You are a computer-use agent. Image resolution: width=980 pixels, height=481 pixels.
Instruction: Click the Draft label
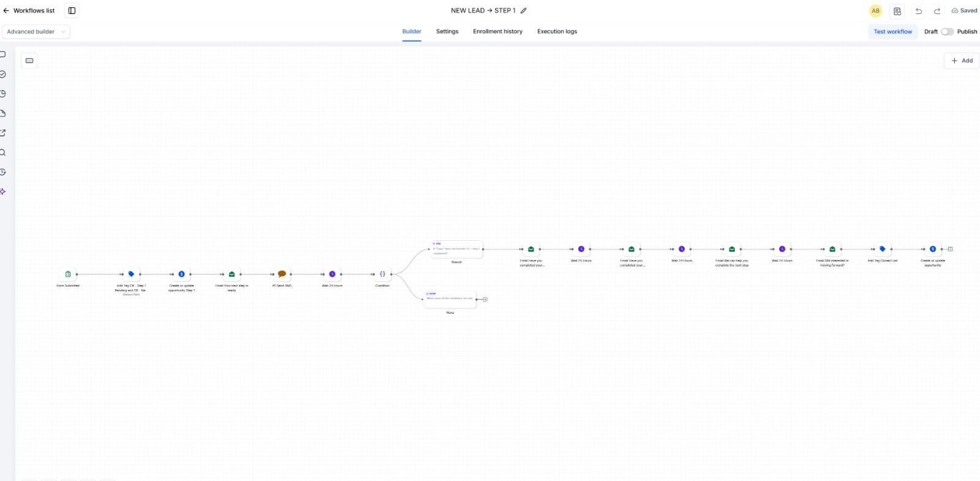click(931, 32)
